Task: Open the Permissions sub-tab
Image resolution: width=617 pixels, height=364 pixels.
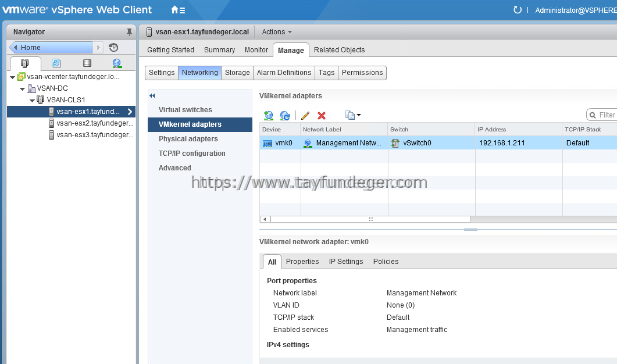Action: (362, 73)
